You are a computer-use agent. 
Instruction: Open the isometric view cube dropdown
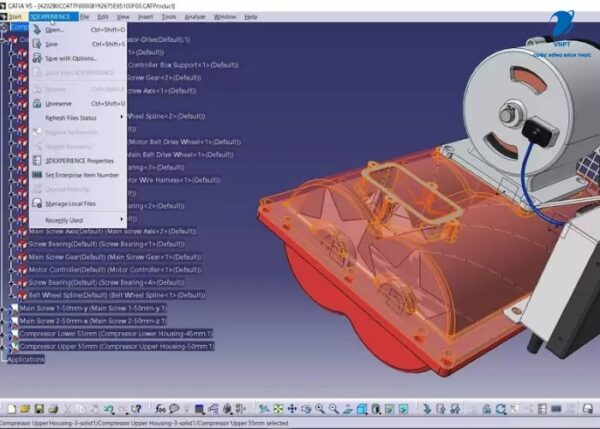coord(362,409)
